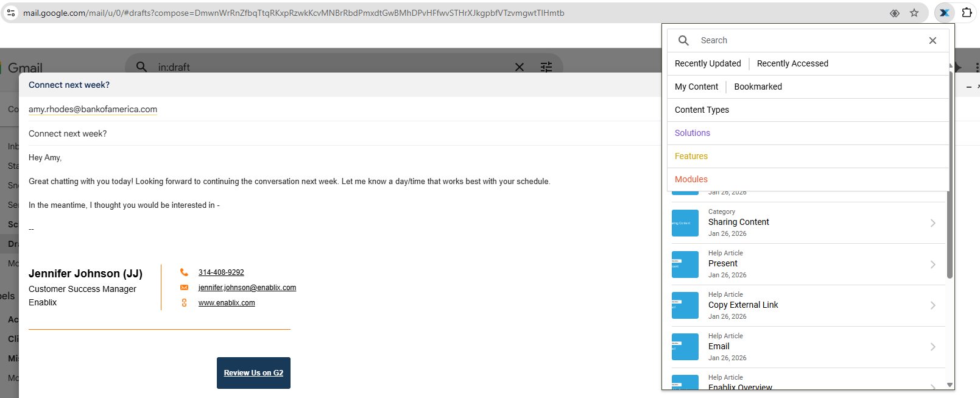Click the Present article title
Screen dimensions: 980x398
(722, 263)
